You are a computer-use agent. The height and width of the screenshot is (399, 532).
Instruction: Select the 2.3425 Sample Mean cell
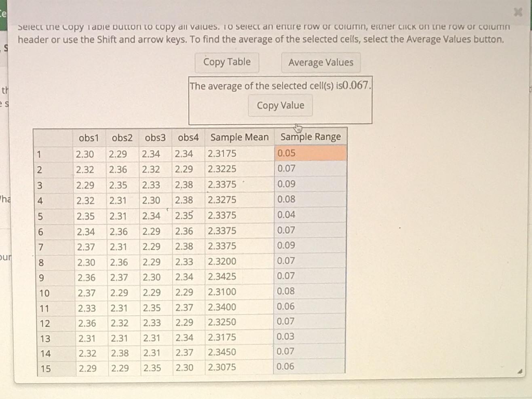pos(239,276)
